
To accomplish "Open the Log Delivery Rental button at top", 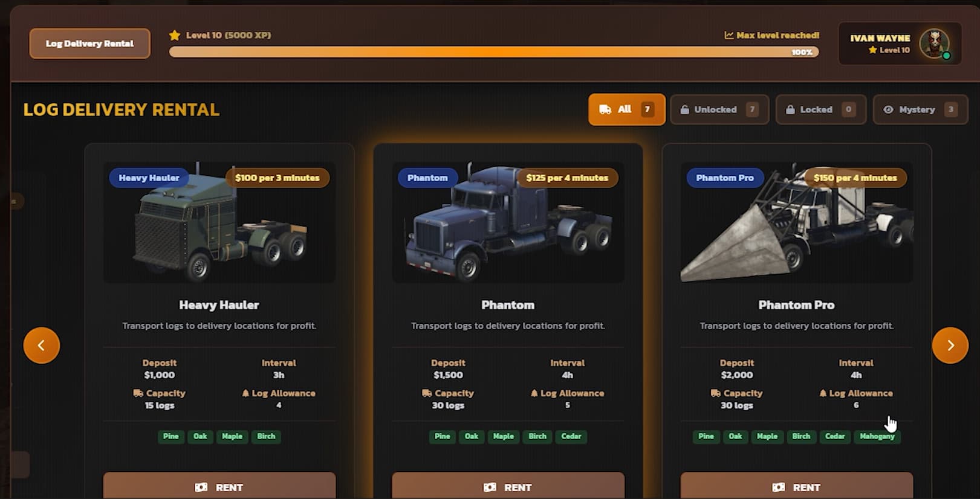I will 89,43.
